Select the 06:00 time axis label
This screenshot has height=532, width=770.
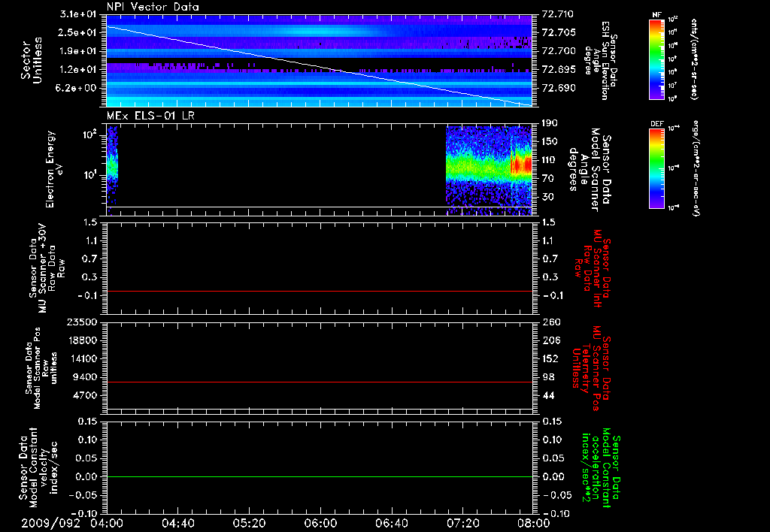(x=320, y=523)
